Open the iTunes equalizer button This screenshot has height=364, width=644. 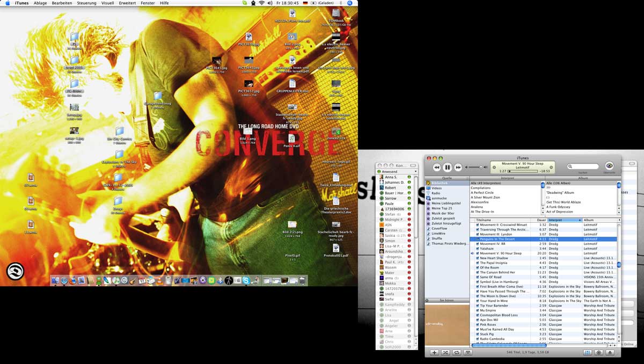pos(588,352)
